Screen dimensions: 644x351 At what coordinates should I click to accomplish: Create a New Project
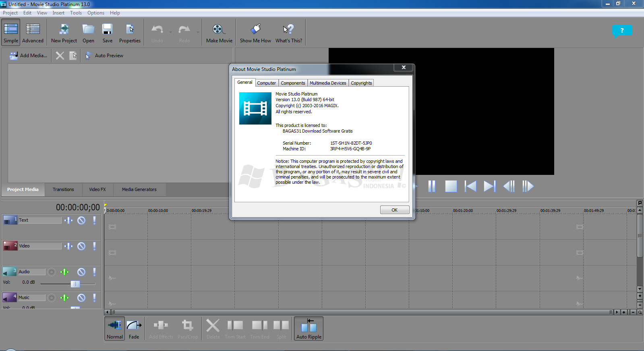64,33
